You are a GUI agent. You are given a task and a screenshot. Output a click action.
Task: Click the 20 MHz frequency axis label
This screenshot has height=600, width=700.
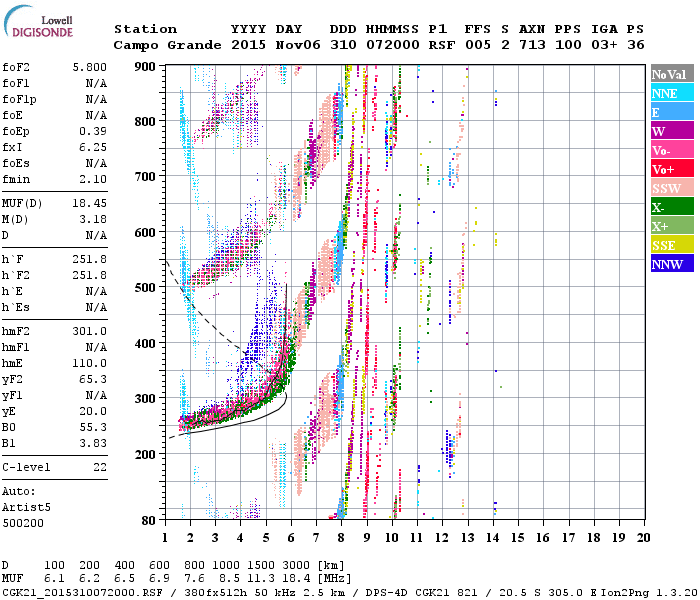coord(643,538)
